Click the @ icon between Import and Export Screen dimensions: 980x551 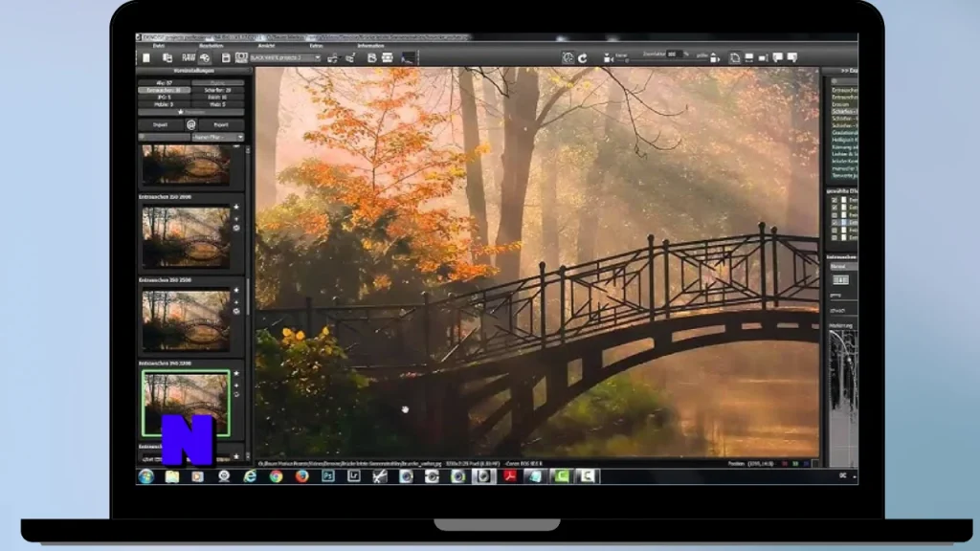tap(191, 125)
